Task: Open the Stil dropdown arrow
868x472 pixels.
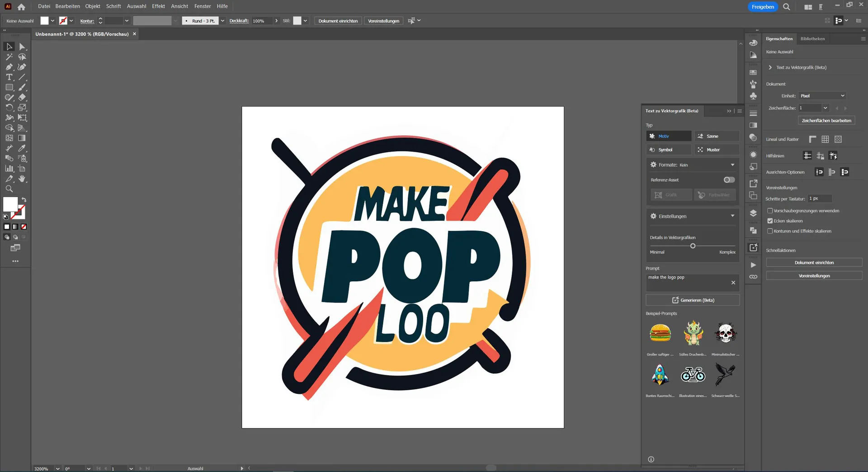Action: (305, 21)
